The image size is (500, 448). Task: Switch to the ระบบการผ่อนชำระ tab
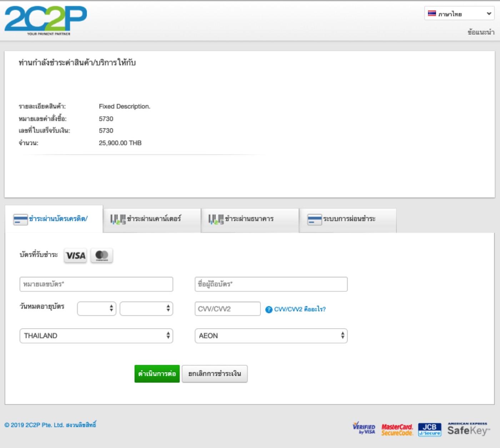click(347, 219)
